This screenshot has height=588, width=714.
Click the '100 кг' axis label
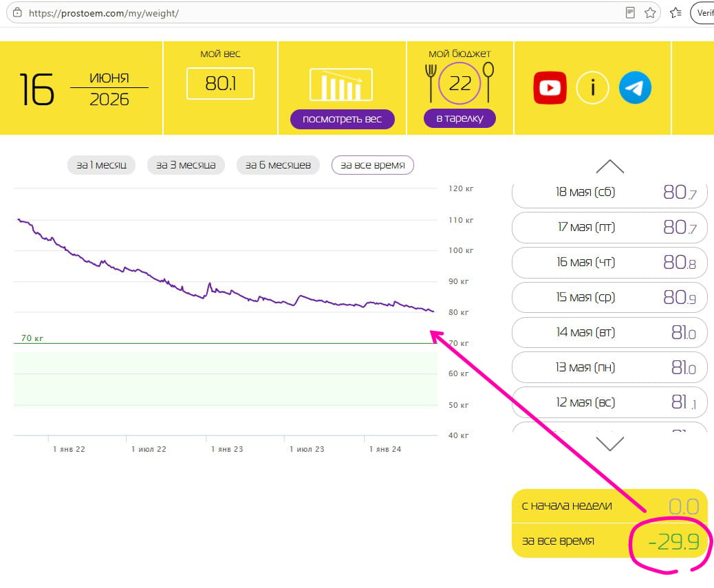pyautogui.click(x=461, y=251)
